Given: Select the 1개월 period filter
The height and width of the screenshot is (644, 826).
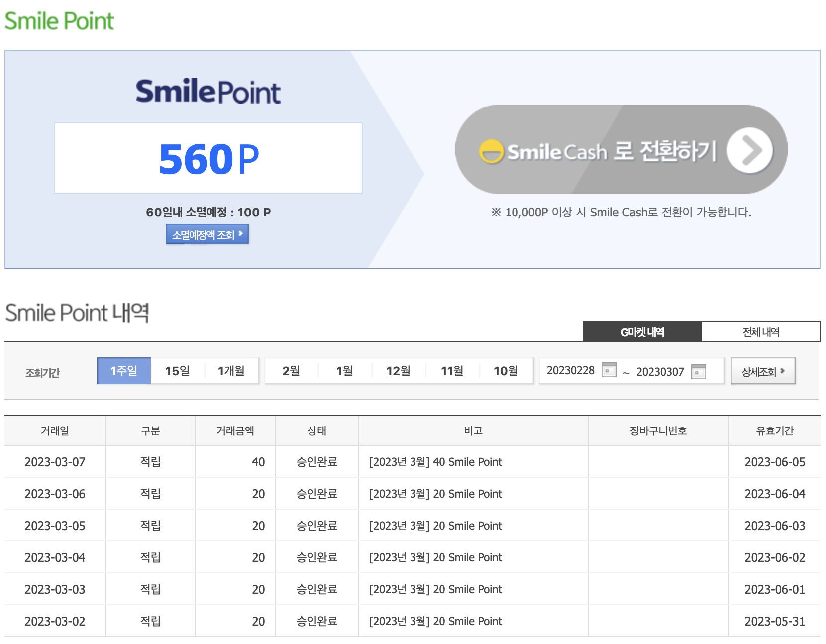Looking at the screenshot, I should 231,371.
